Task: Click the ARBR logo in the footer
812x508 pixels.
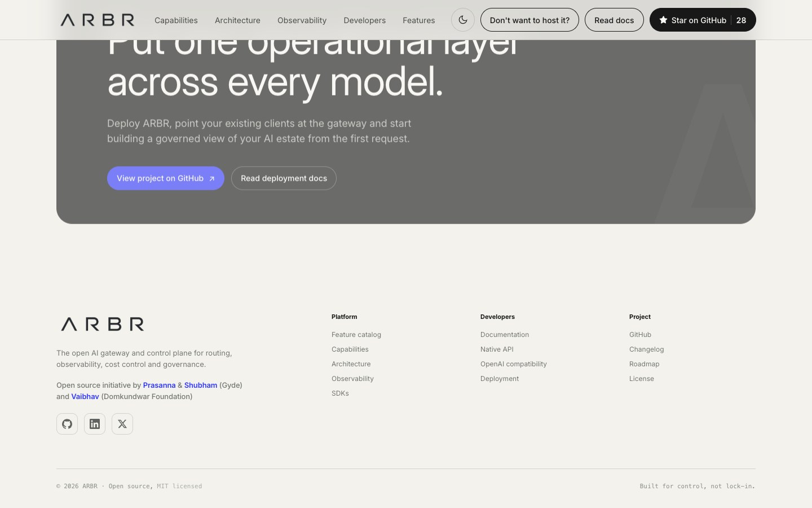Action: click(x=103, y=324)
